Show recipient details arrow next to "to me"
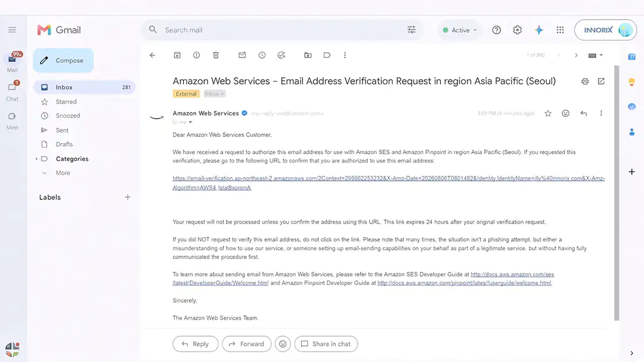The image size is (644, 362). click(190, 122)
